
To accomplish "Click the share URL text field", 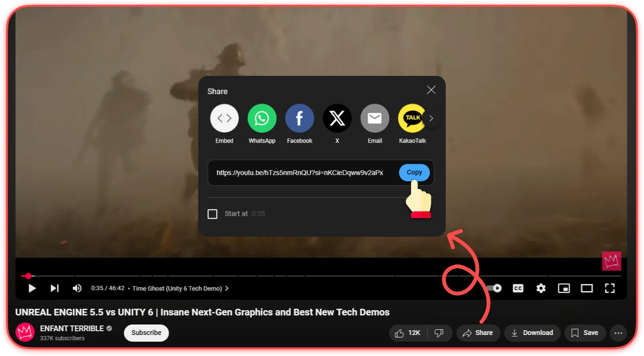I will point(300,173).
